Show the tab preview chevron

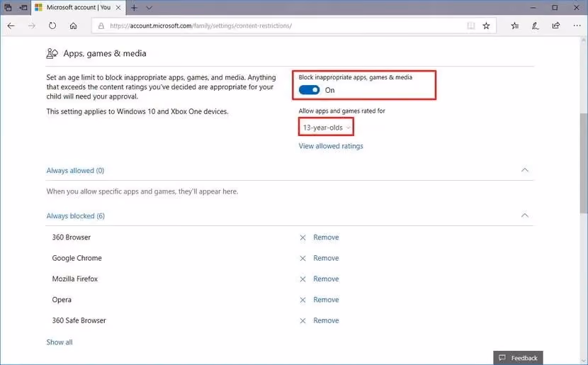click(x=149, y=8)
